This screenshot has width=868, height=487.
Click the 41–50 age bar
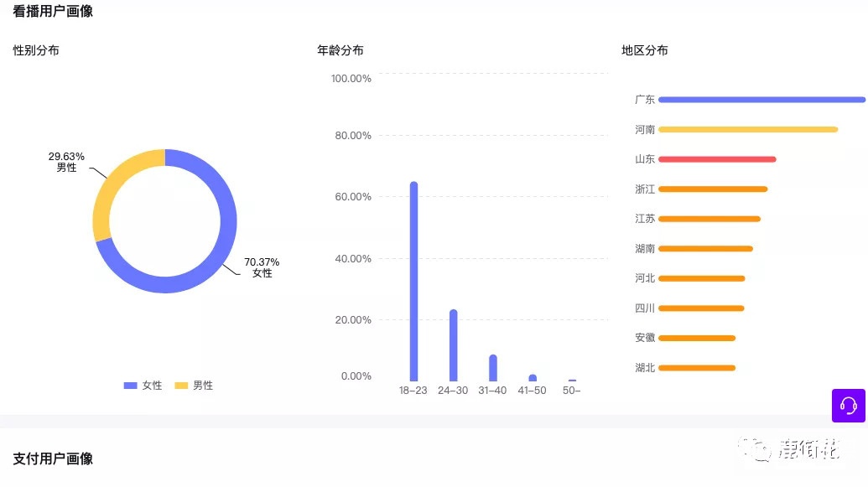click(x=533, y=378)
